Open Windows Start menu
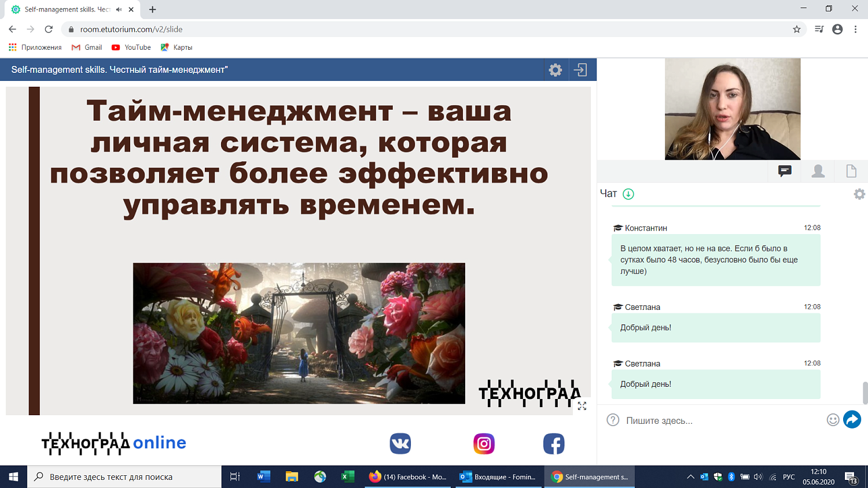The height and width of the screenshot is (488, 868). click(13, 477)
